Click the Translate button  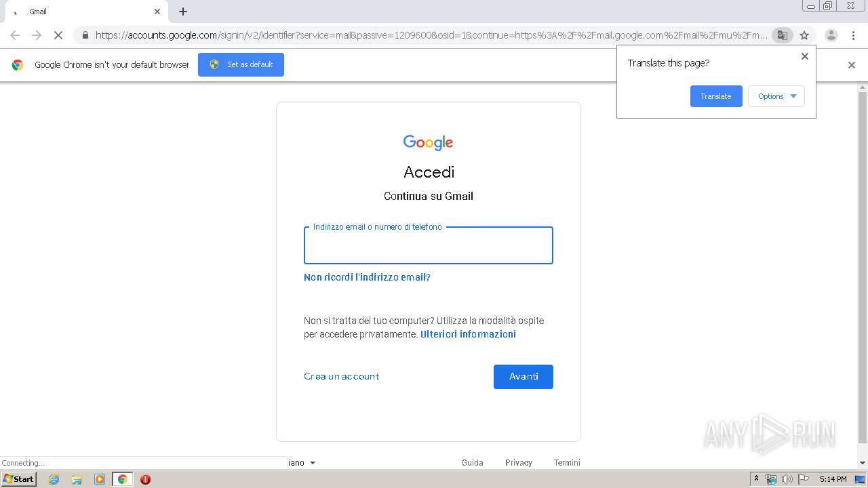coord(716,96)
